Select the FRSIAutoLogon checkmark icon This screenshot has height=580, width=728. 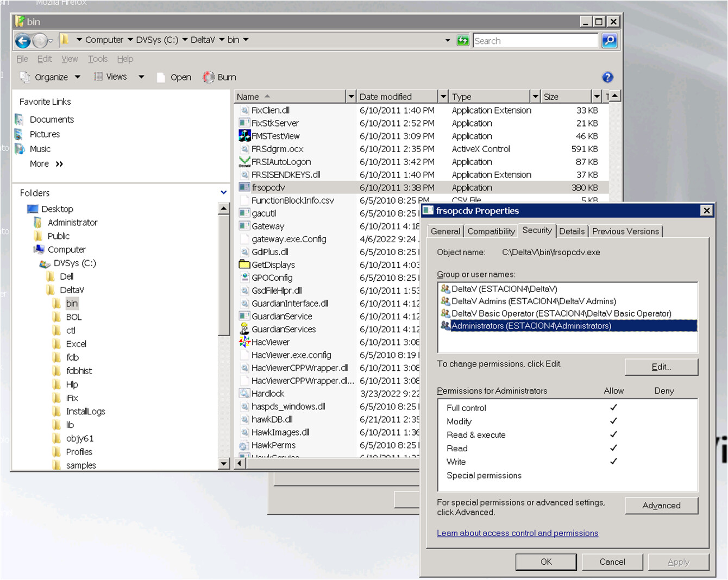[244, 162]
